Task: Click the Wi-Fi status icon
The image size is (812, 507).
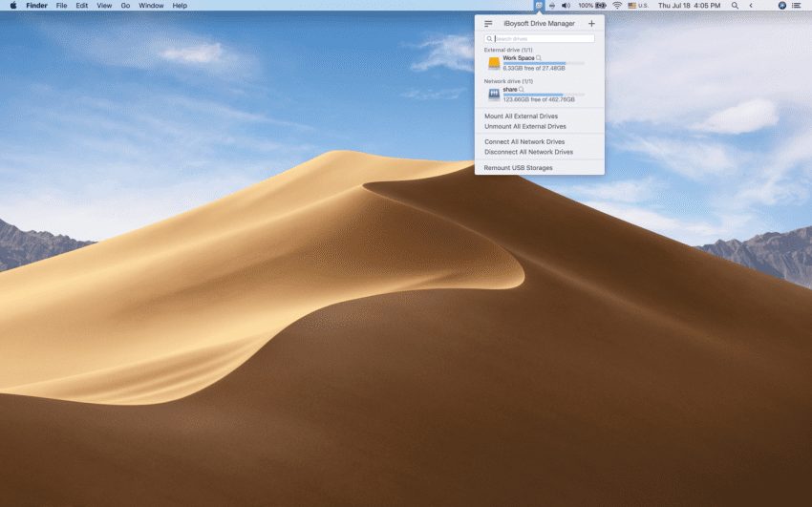Action: click(x=617, y=6)
